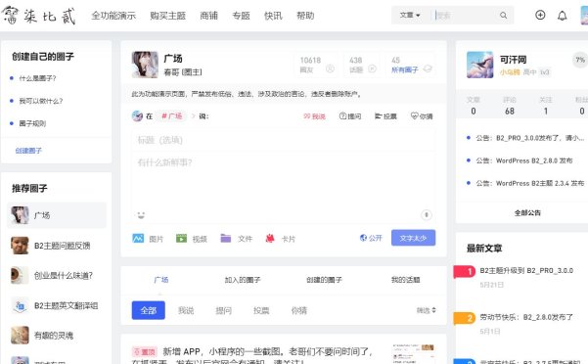
Task: Click the 文字太少 submit button
Action: [413, 238]
